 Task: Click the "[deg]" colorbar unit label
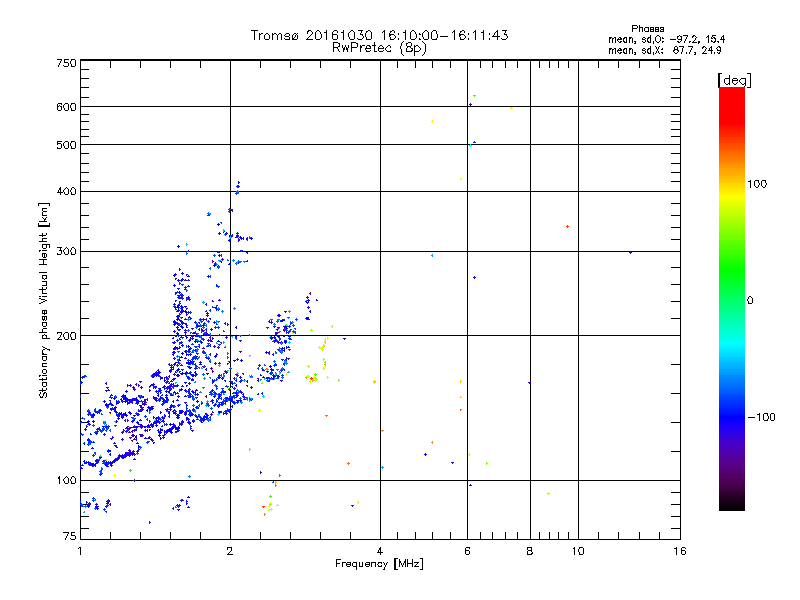click(x=734, y=80)
